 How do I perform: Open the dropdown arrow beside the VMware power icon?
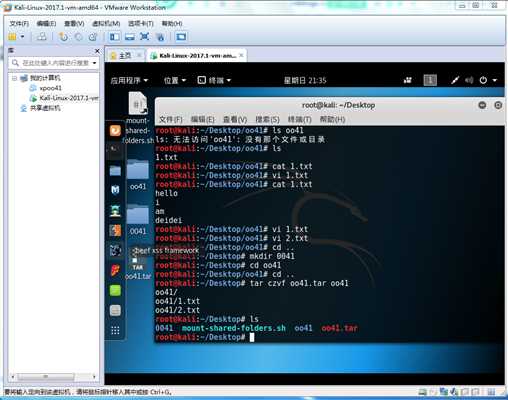[x=22, y=37]
